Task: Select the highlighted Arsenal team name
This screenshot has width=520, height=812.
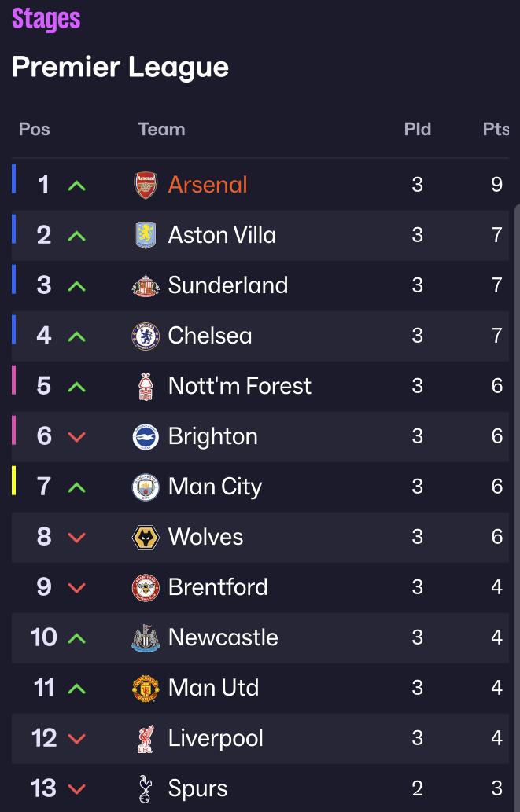Action: pyautogui.click(x=208, y=185)
